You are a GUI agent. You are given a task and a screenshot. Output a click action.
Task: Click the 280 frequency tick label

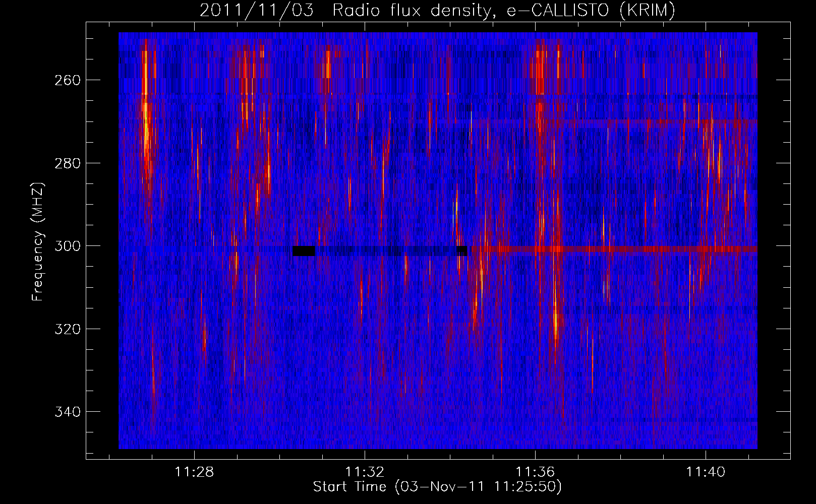67,163
